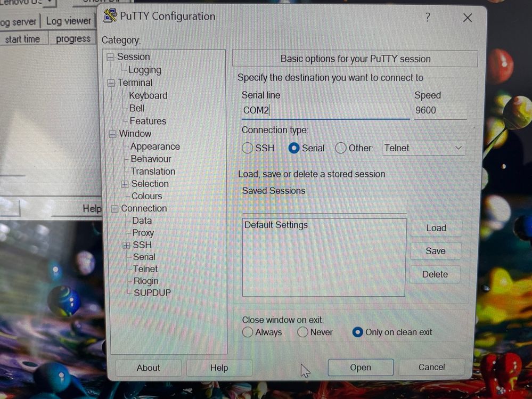Collapse the Connection tree node
The height and width of the screenshot is (399, 532).
point(114,209)
